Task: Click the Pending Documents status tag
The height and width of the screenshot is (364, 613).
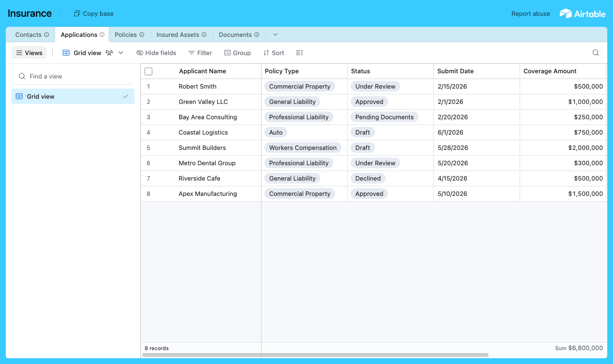Action: 385,117
